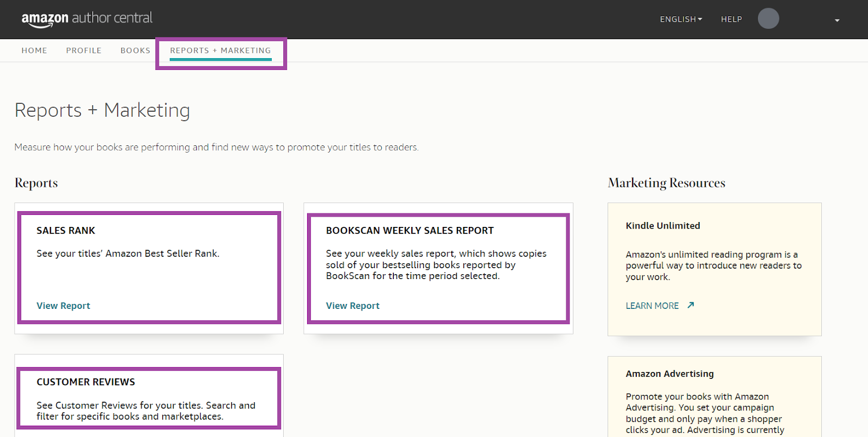
Task: Select the REPORTS + MARKETING tab
Action: (x=220, y=50)
